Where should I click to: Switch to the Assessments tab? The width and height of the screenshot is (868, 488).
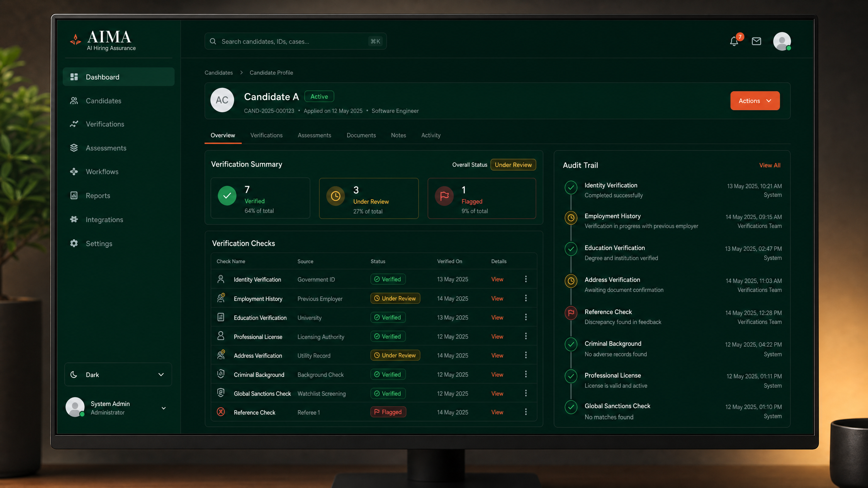pyautogui.click(x=314, y=135)
